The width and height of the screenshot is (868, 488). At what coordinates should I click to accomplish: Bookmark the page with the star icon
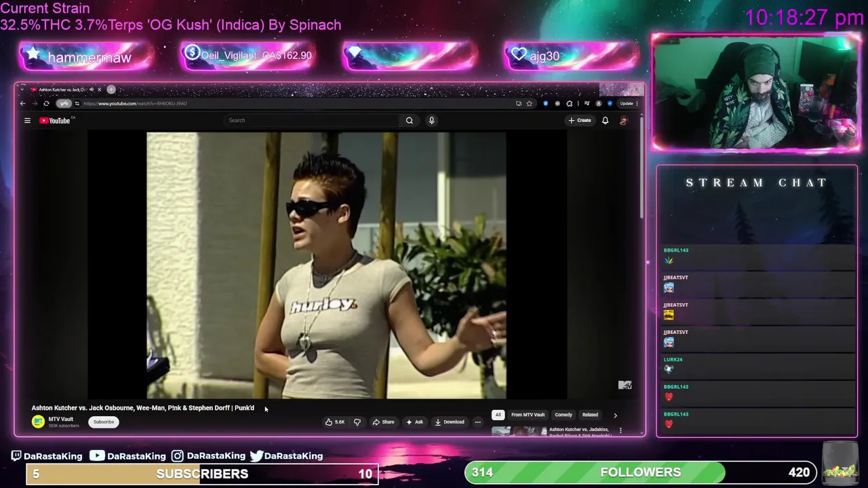(x=529, y=104)
